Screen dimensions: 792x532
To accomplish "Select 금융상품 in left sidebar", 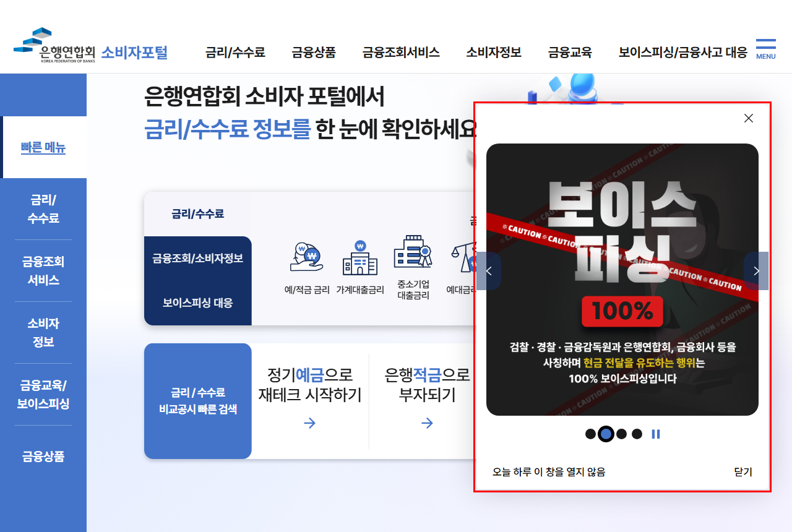I will [43, 457].
